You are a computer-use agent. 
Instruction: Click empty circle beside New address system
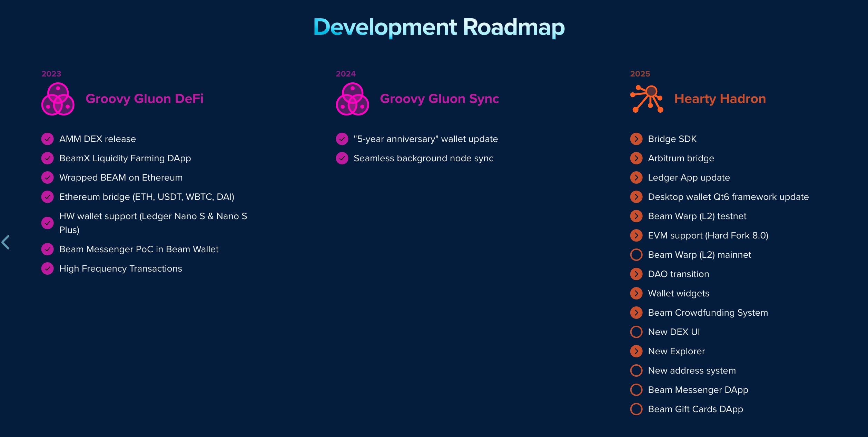pyautogui.click(x=637, y=370)
